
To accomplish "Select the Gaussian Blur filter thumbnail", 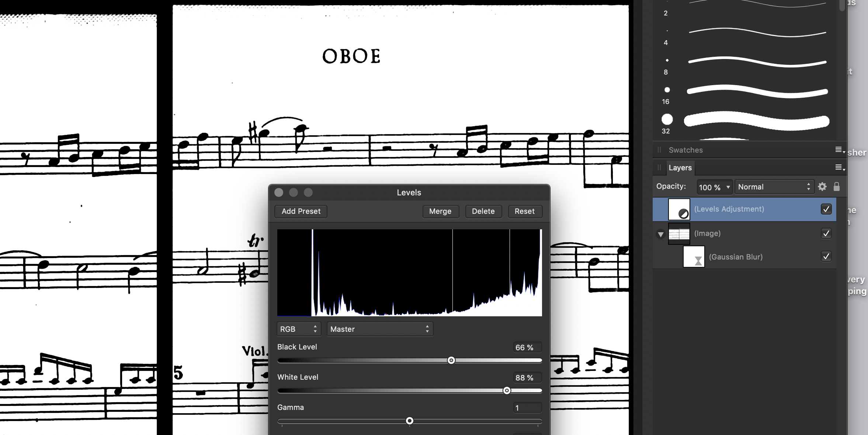I will coord(694,257).
